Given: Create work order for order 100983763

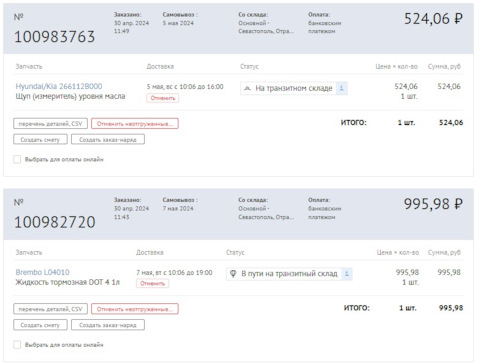Looking at the screenshot, I should pos(108,139).
